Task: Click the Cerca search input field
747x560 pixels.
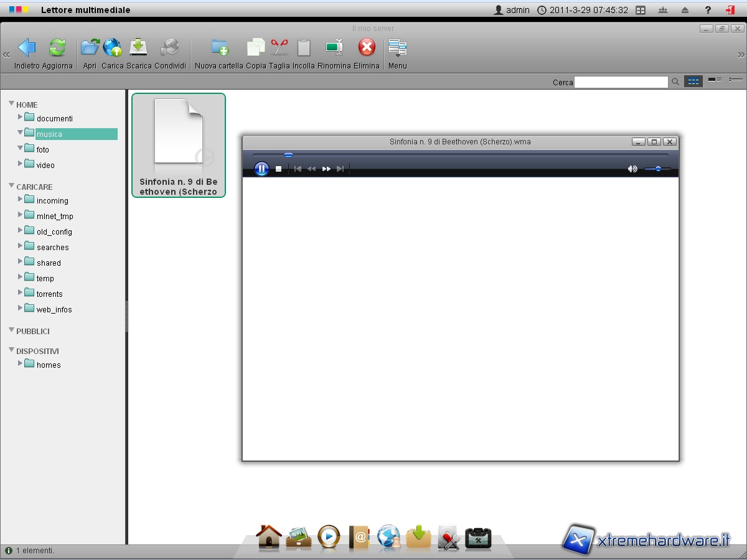Action: coord(621,82)
